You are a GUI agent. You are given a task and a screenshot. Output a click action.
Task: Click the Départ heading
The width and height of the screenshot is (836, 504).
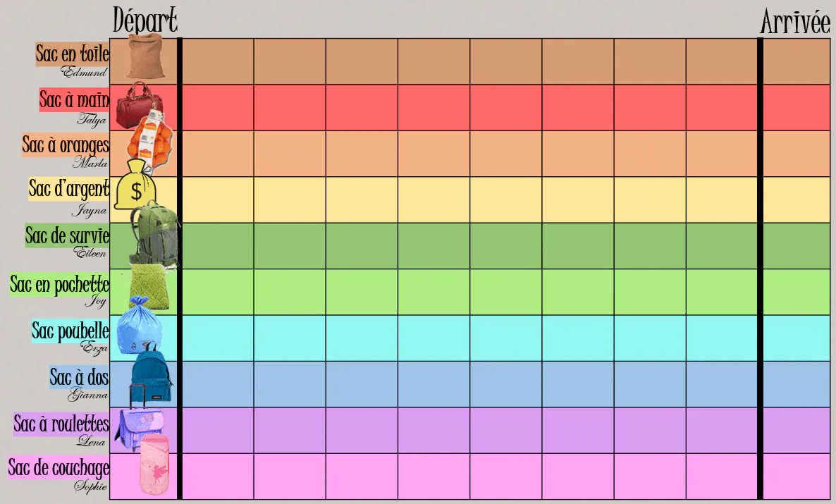145,20
